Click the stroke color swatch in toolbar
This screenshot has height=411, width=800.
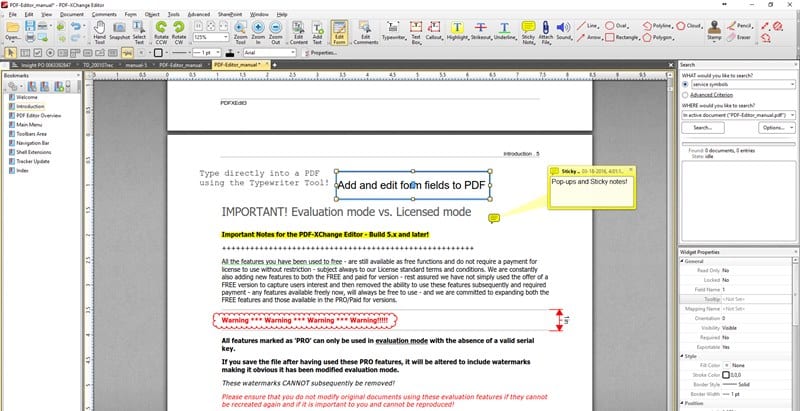(158, 53)
